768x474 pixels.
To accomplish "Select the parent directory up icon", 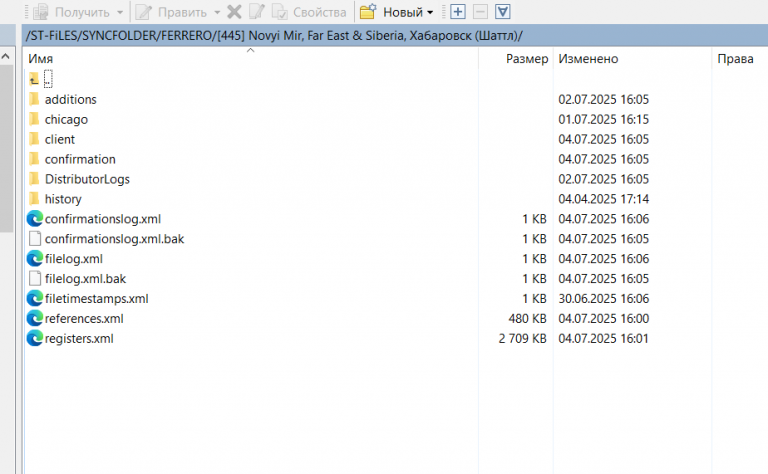I will pyautogui.click(x=34, y=79).
